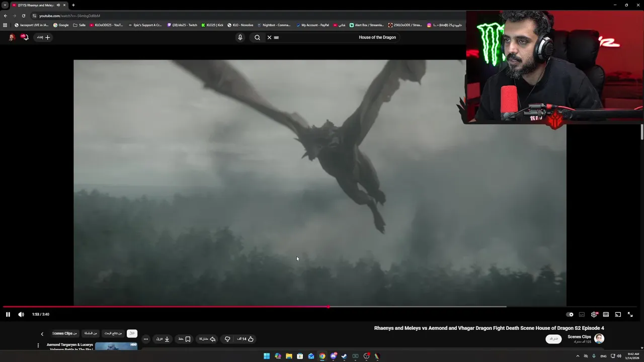Screen dimensions: 644x362
Task: Toggle the autoplay switch in player
Action: point(570,314)
